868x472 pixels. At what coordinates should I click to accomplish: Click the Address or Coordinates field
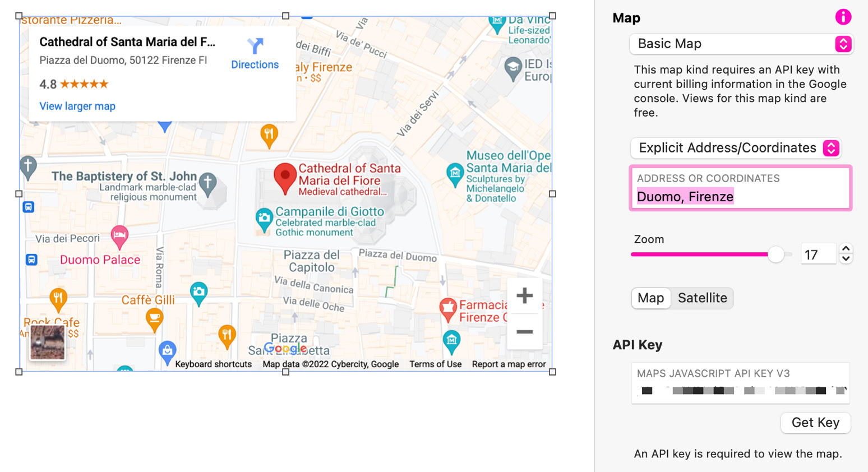[x=740, y=196]
